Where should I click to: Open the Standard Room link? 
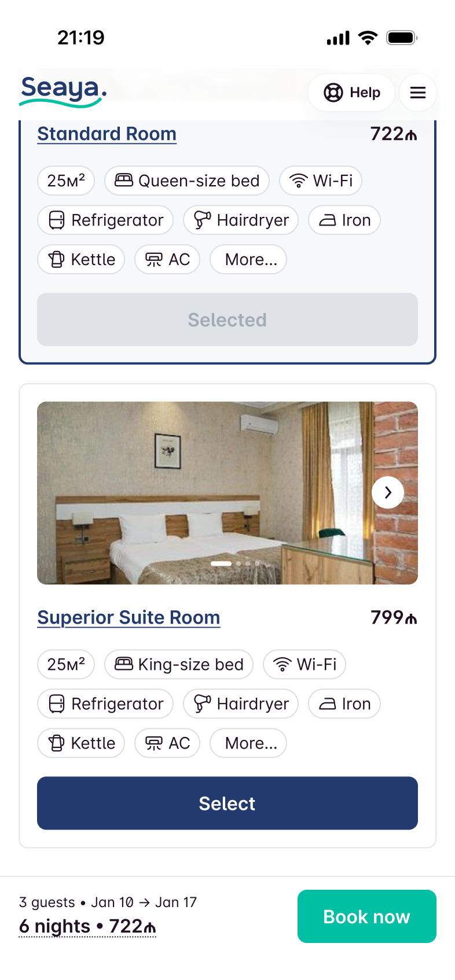click(x=107, y=134)
